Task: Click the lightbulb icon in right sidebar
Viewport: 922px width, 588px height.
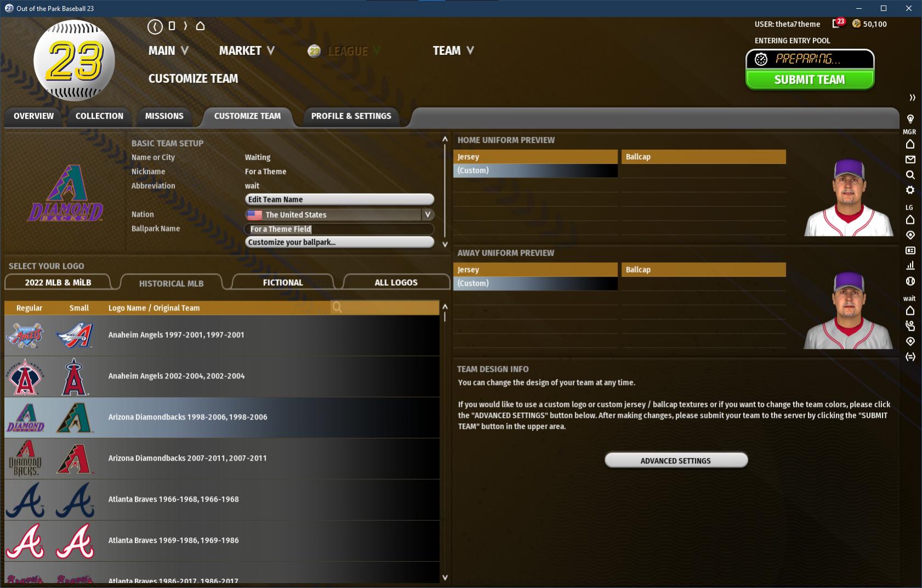Action: (x=910, y=118)
